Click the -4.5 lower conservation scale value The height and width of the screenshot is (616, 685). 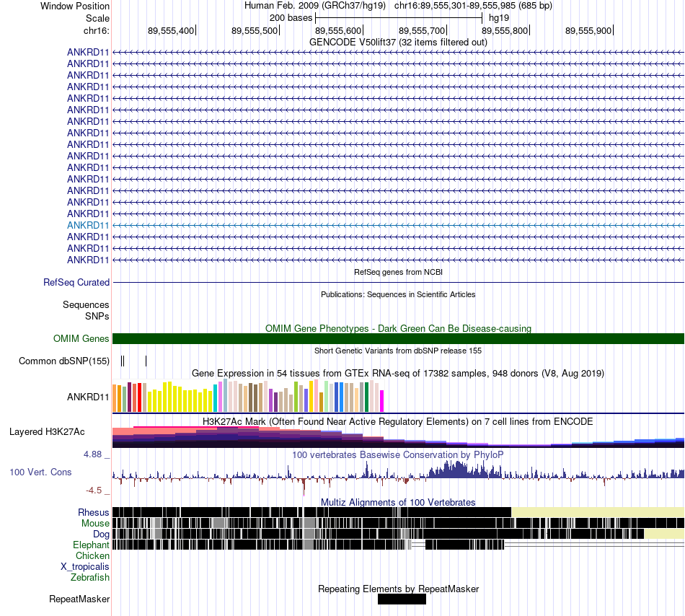[x=94, y=490]
